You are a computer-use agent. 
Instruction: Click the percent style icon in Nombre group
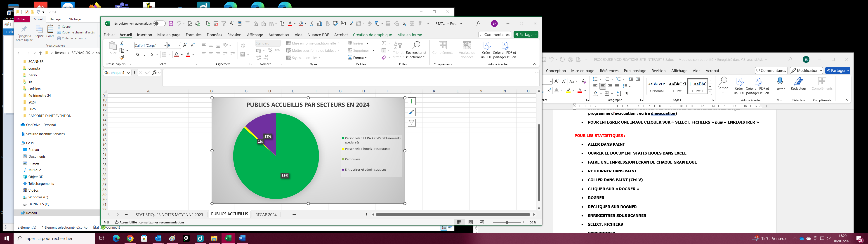tap(270, 51)
